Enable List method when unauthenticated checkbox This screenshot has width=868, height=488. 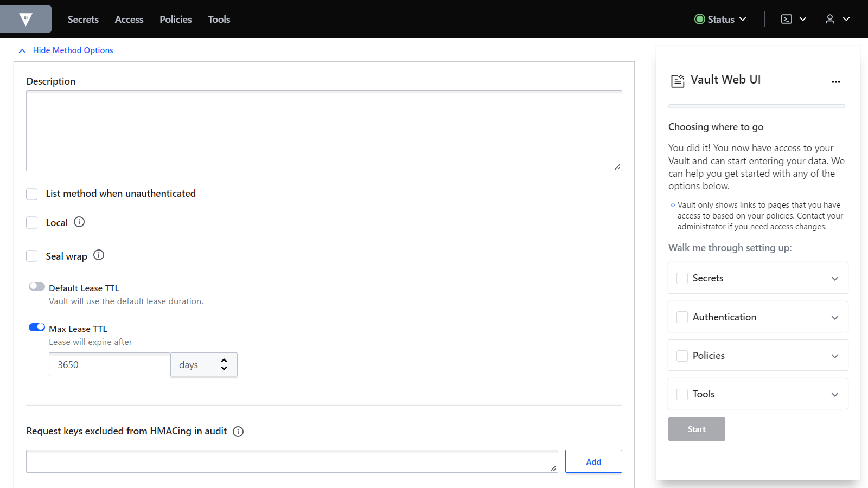(x=32, y=194)
